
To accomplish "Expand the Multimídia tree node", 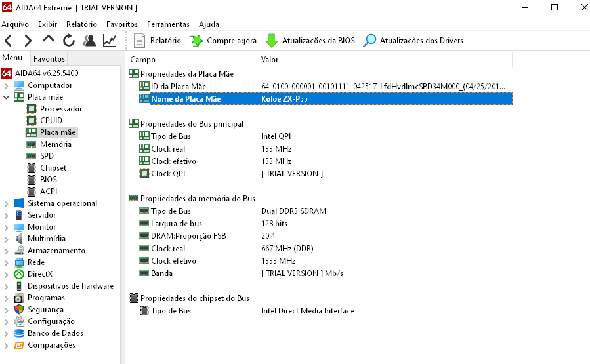I will tap(6, 239).
